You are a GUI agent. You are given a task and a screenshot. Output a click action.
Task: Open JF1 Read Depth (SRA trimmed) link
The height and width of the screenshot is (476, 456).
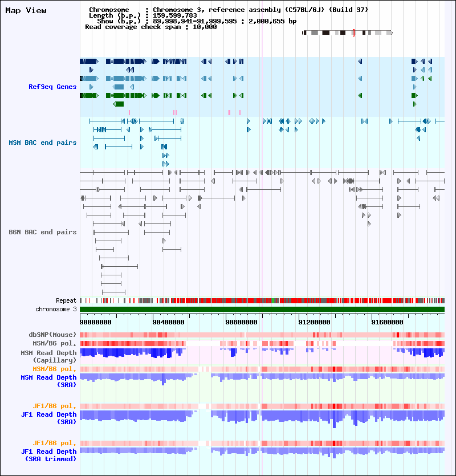coord(48,455)
